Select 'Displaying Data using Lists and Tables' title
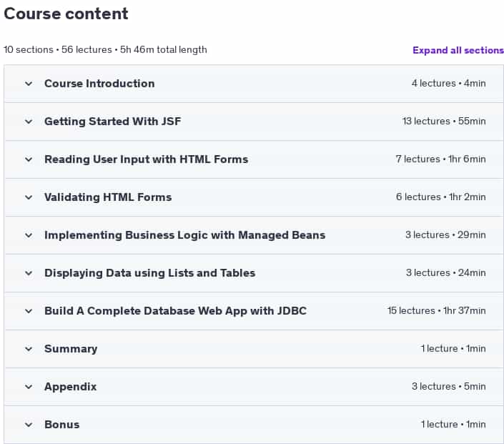 pos(150,273)
